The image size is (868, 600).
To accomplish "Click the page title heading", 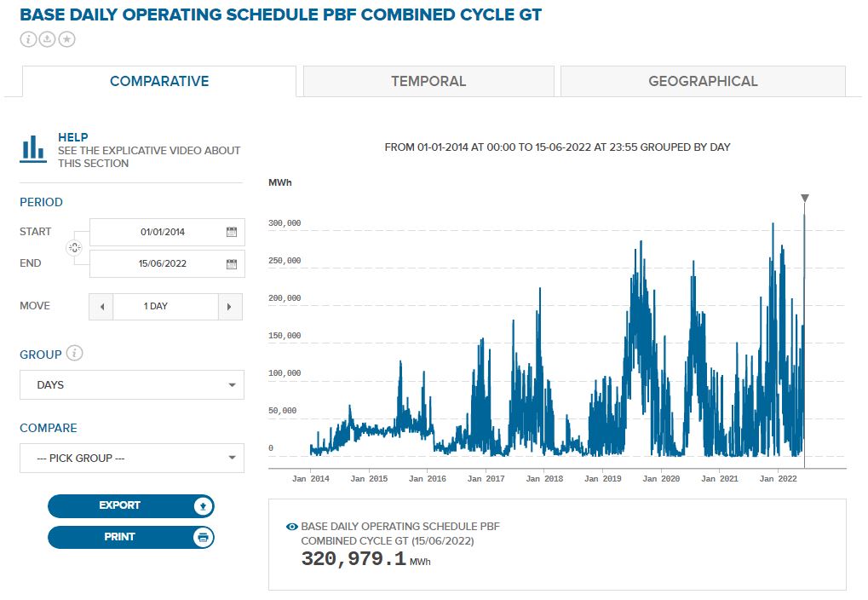I will [280, 15].
